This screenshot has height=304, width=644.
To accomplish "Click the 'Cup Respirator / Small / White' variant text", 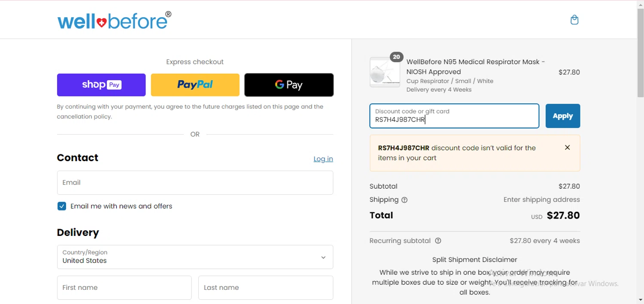I will coord(450,81).
